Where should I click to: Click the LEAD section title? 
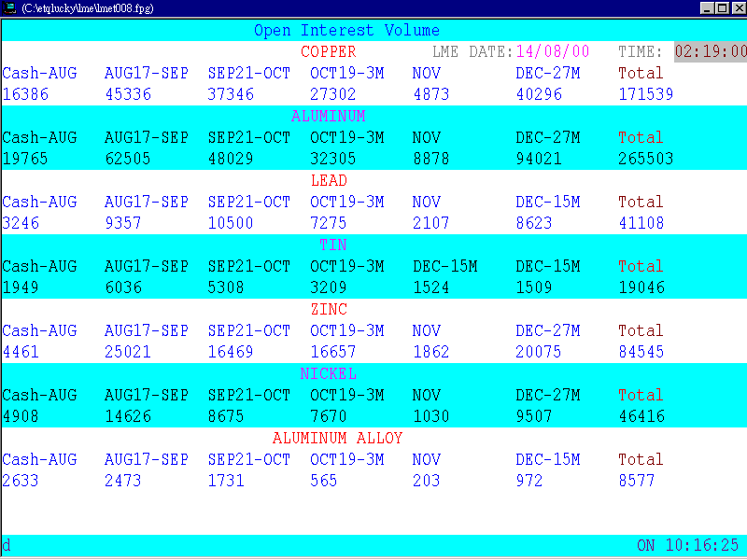coord(329,180)
